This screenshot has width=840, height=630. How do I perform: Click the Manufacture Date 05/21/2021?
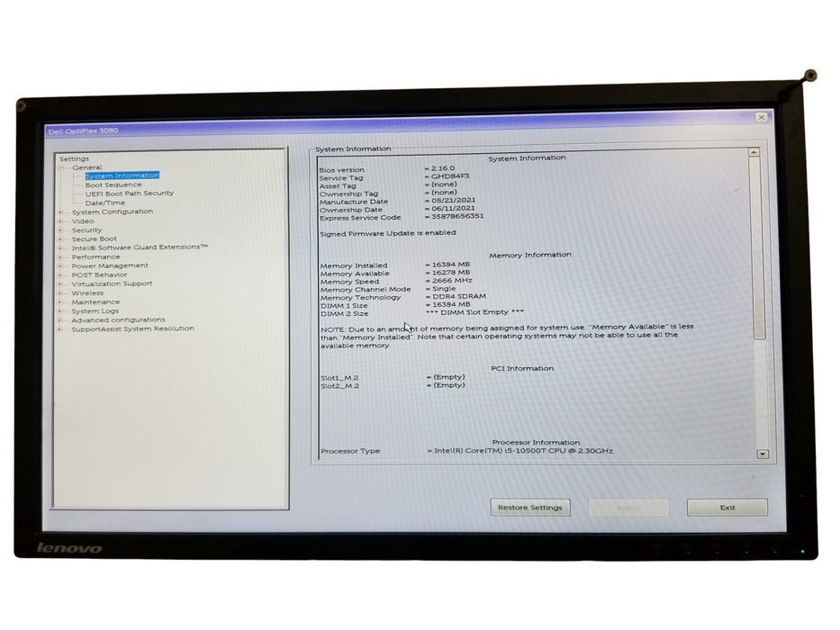point(454,201)
